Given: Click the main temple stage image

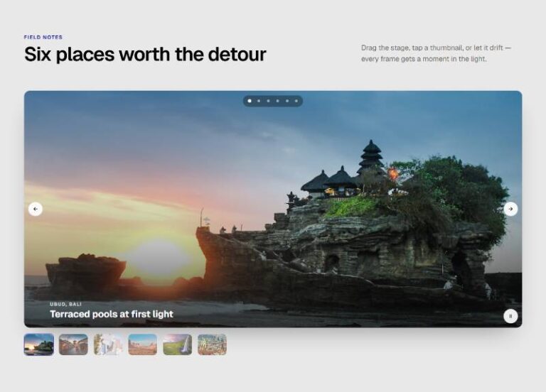Looking at the screenshot, I should [273, 209].
